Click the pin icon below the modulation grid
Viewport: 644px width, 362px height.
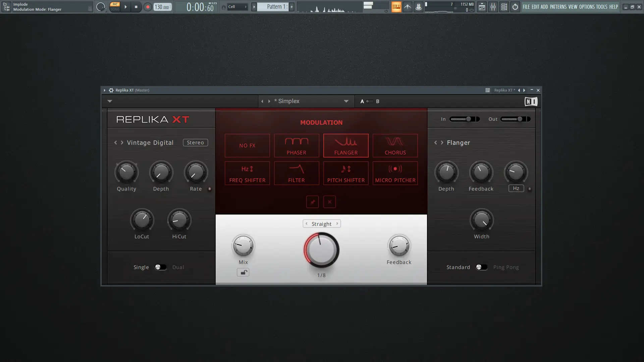point(312,202)
